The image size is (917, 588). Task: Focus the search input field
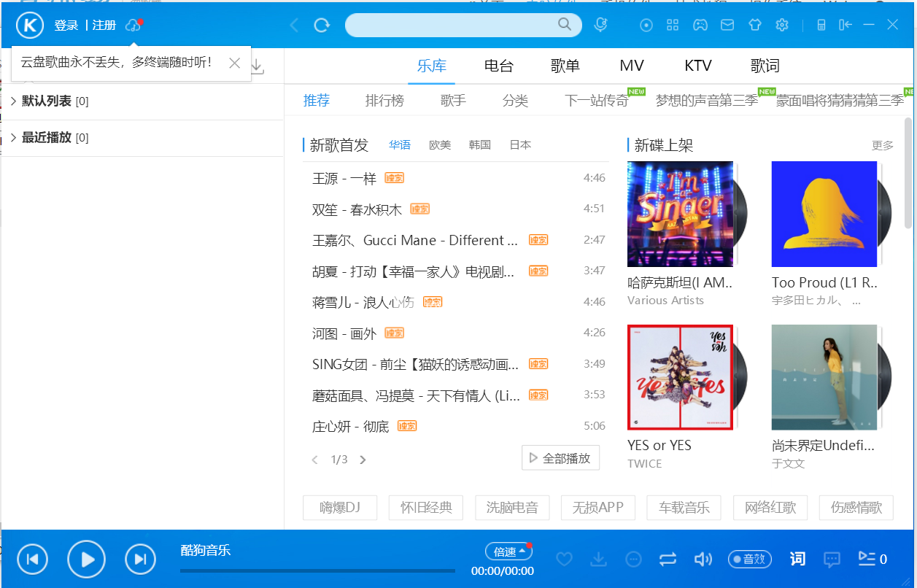451,25
